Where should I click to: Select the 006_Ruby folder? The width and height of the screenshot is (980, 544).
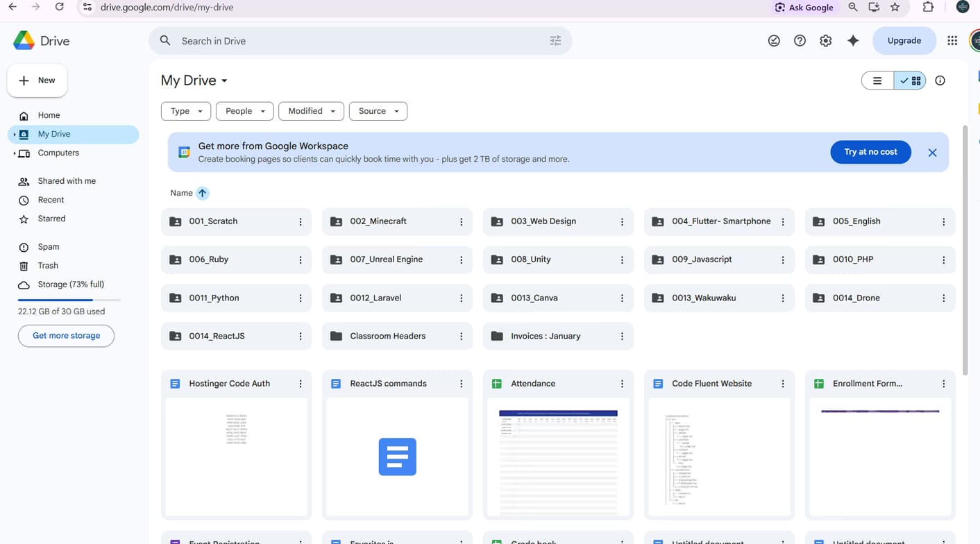(x=237, y=260)
